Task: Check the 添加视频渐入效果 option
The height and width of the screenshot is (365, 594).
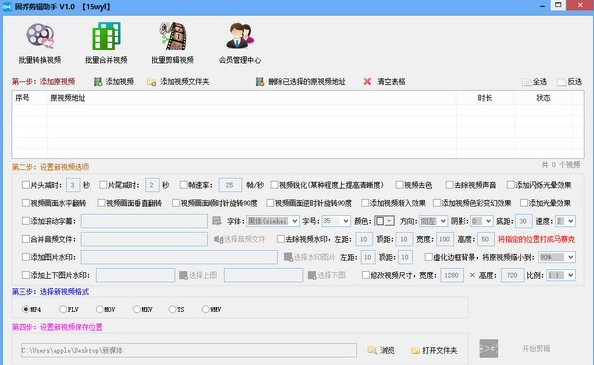Action: click(365, 203)
